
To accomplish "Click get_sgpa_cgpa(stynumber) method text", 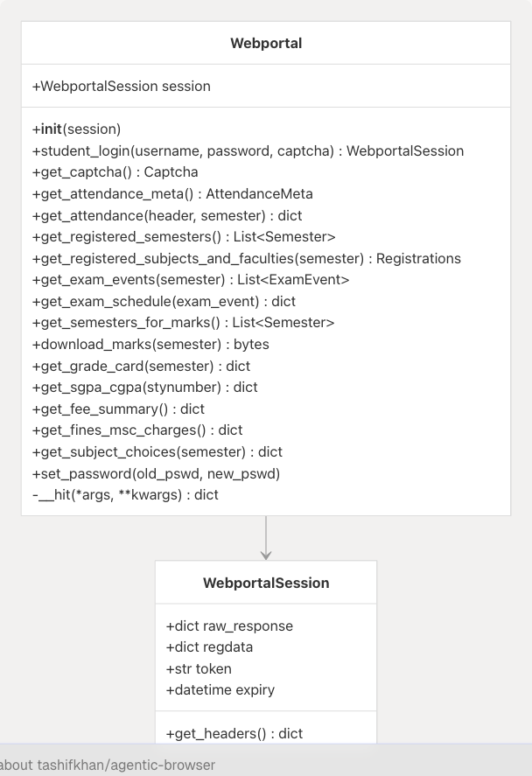I will point(144,387).
